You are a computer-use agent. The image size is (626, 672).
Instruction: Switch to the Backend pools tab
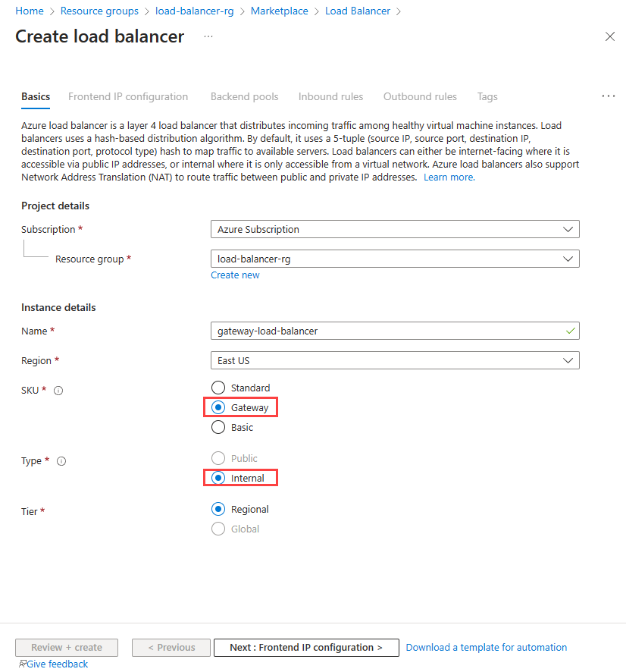(244, 96)
